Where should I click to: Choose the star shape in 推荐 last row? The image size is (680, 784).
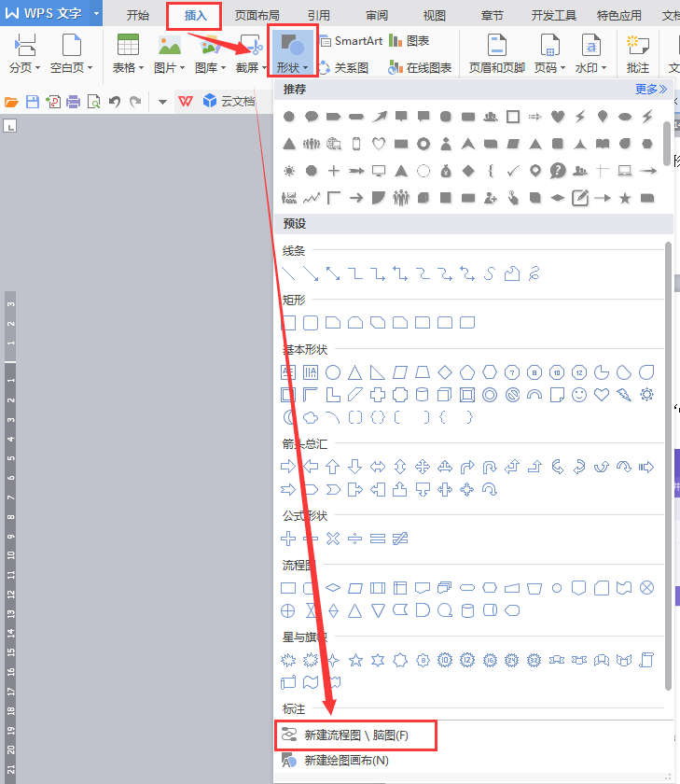pyautogui.click(x=625, y=199)
